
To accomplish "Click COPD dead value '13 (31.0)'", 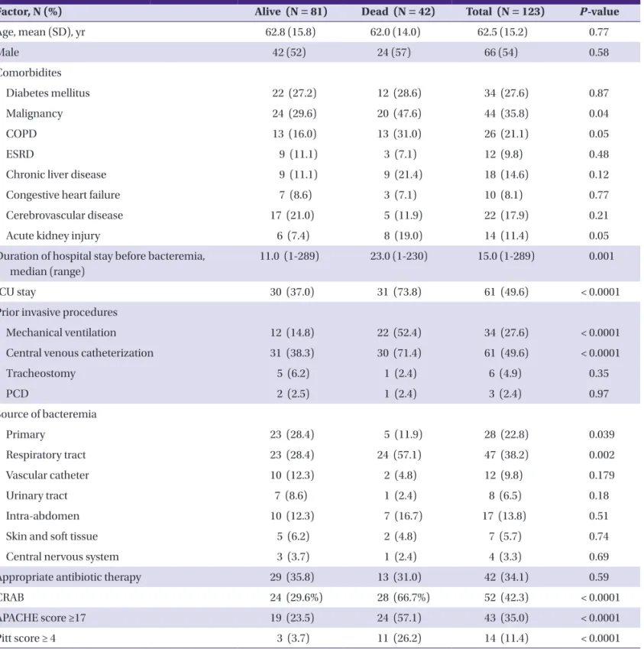I will coord(399,134).
